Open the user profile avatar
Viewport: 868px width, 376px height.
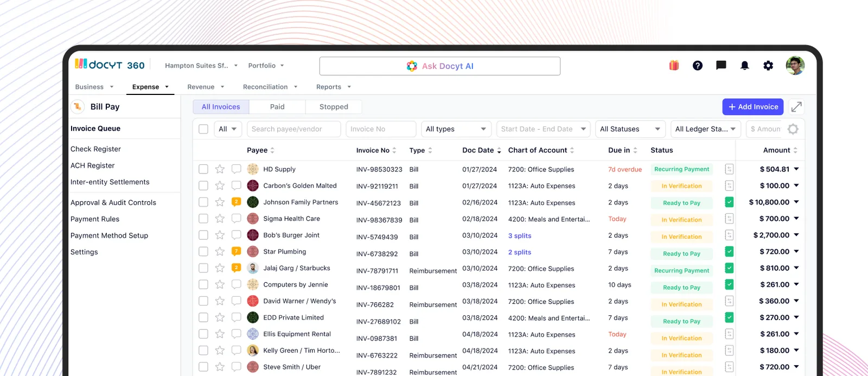(795, 66)
